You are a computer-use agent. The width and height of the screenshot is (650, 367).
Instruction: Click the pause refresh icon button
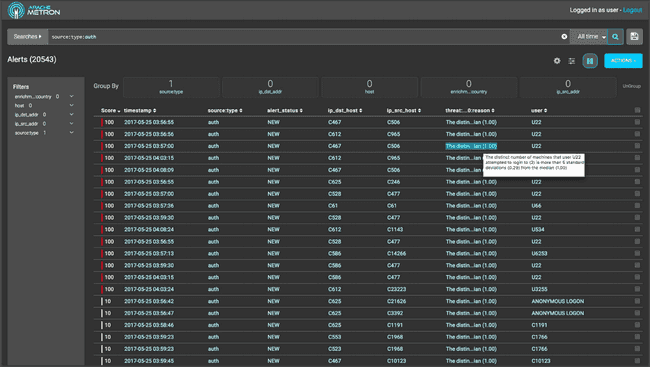590,61
